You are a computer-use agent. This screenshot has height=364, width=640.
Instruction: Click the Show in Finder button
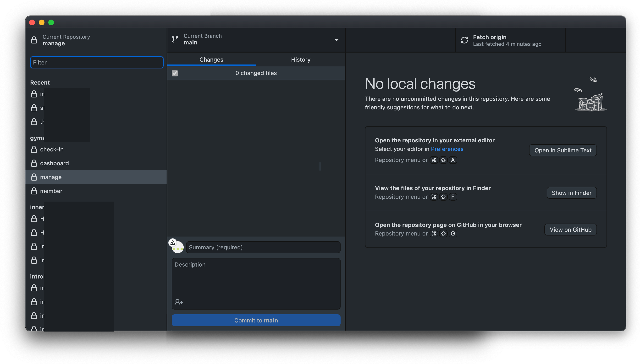click(x=571, y=193)
